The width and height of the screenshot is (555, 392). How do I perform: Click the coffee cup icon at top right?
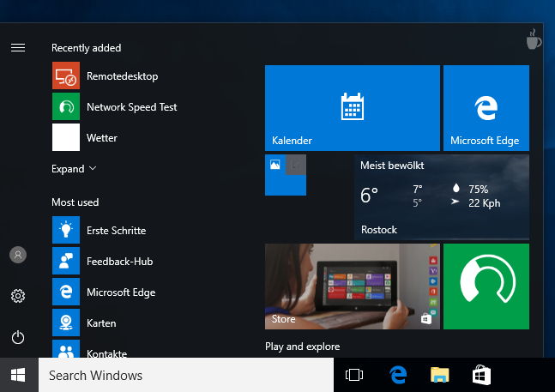coord(534,39)
